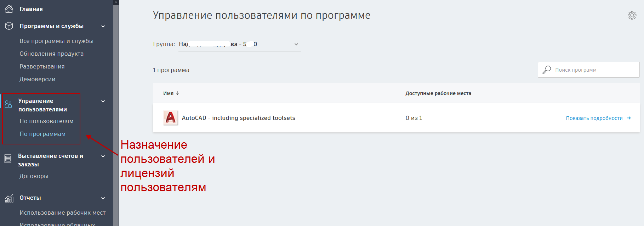Screen dimensions: 644x226
Task: Click the home icon beside Главная
Action: 9,9
